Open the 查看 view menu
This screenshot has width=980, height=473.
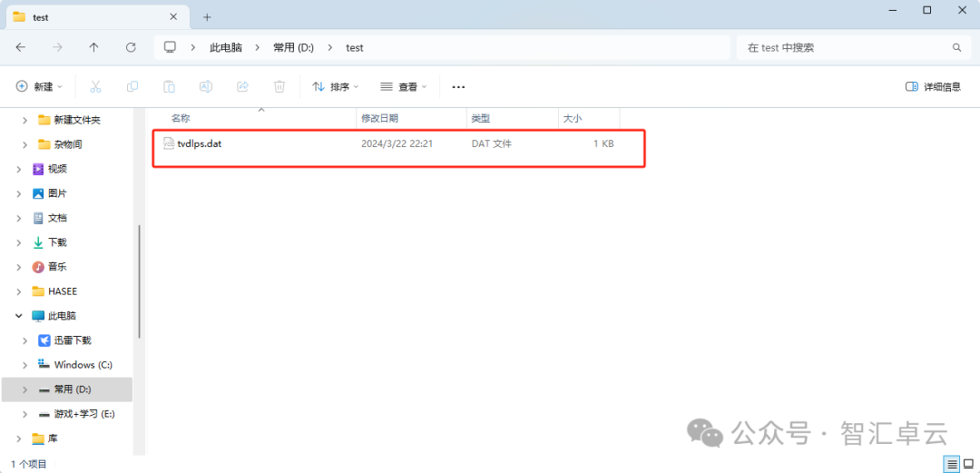404,86
